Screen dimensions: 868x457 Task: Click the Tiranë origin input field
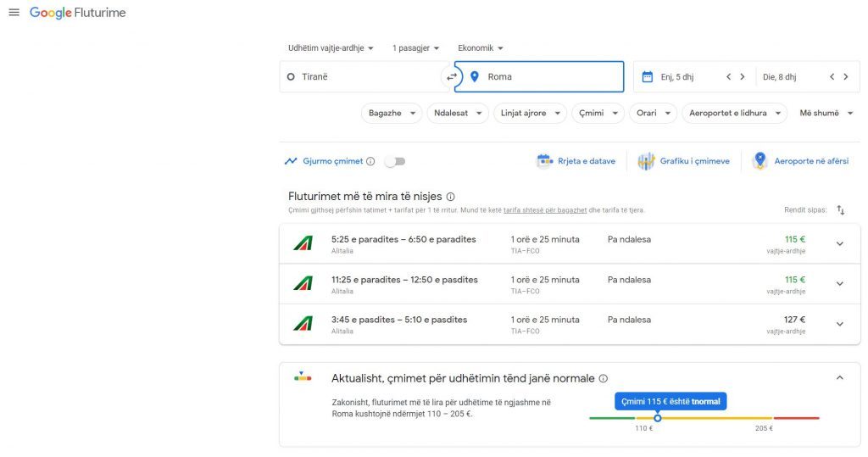[364, 77]
